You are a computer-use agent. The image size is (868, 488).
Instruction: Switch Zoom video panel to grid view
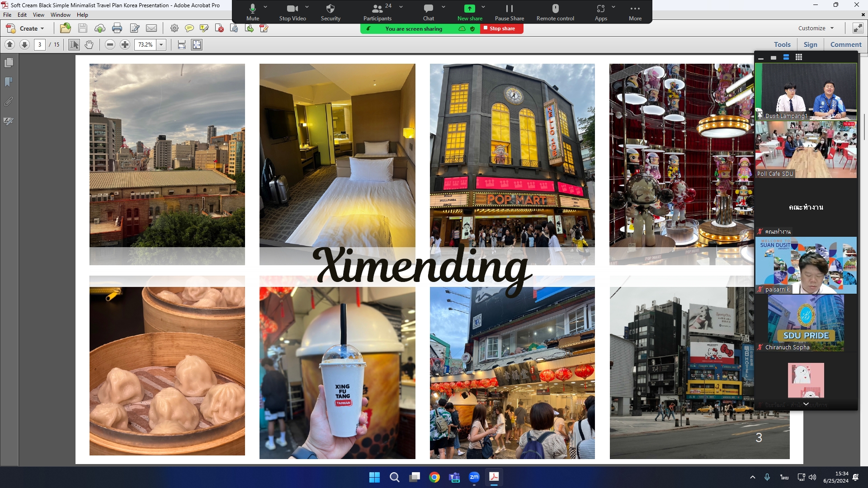click(799, 57)
